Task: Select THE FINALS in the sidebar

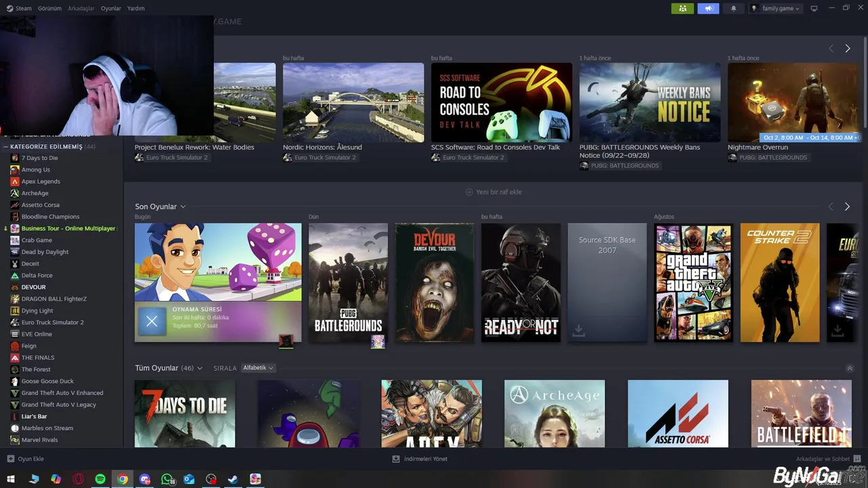Action: [37, 357]
